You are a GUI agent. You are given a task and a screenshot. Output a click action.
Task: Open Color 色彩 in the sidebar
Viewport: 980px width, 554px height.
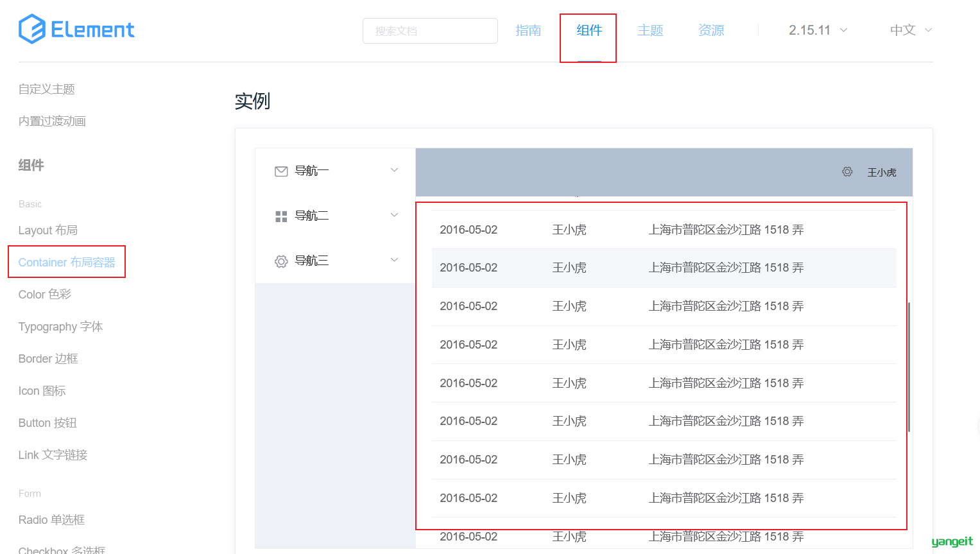click(45, 295)
